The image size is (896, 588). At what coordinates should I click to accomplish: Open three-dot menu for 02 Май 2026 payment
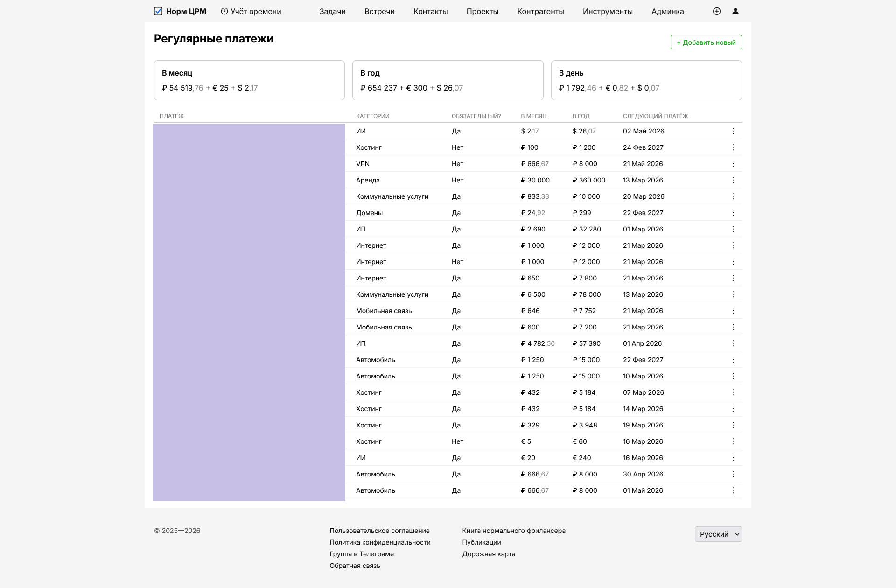click(733, 131)
